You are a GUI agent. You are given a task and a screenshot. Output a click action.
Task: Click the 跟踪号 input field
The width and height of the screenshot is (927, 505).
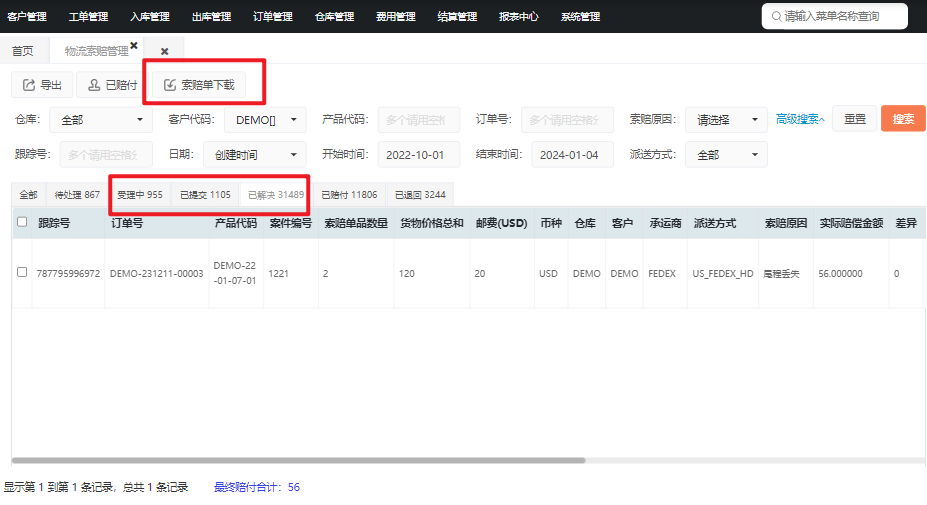coord(106,155)
